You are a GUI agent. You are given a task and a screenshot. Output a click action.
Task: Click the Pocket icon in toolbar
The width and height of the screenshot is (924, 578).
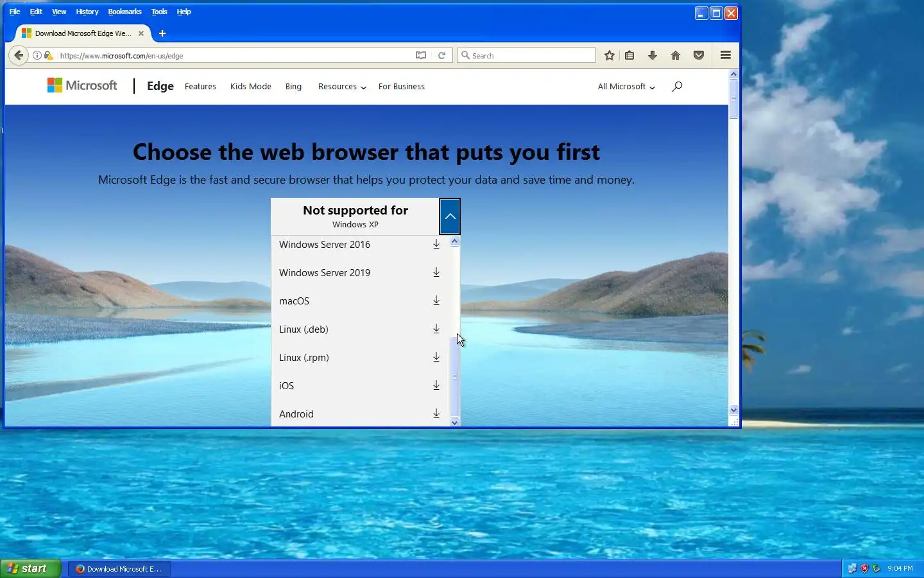[699, 55]
